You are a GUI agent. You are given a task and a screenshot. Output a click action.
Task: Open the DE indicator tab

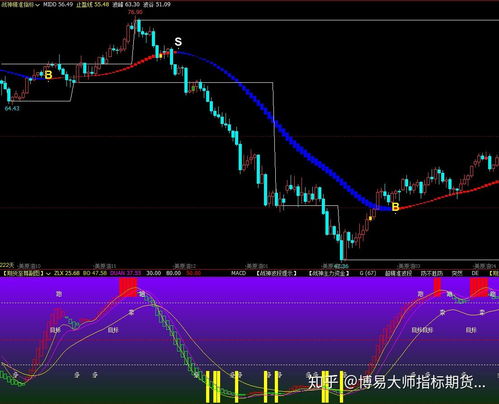point(475,273)
